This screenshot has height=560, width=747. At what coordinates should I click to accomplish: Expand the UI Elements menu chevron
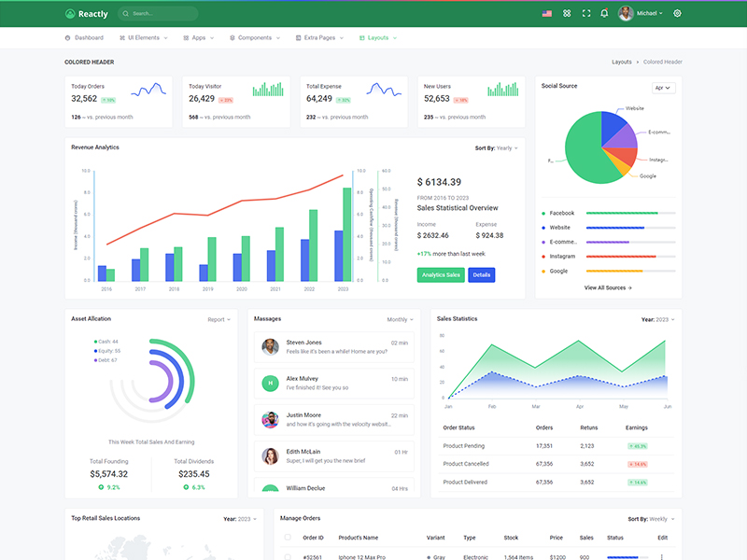[x=166, y=38]
